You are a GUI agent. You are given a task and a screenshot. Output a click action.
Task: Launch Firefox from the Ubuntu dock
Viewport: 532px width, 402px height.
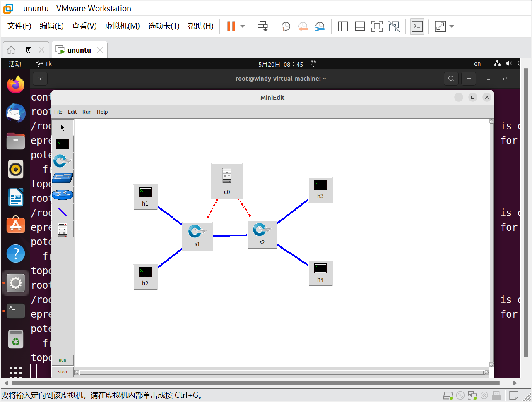pos(15,84)
